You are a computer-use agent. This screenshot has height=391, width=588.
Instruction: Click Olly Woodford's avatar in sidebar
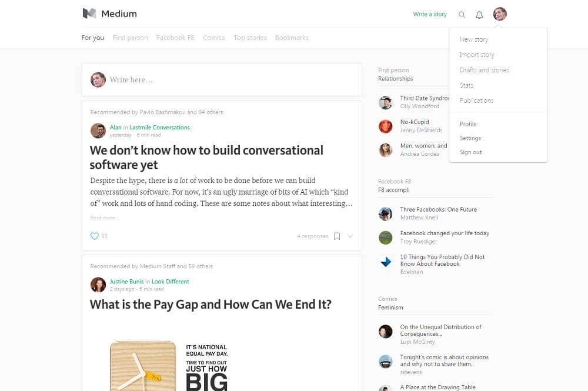tap(386, 102)
